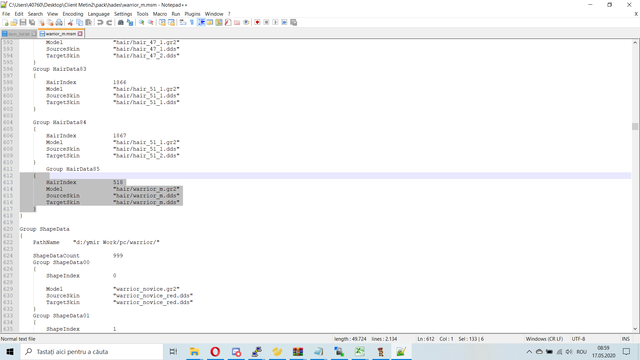Viewport: 640px width, 360px height.
Task: Print the document using the printer icon
Action: click(x=59, y=22)
